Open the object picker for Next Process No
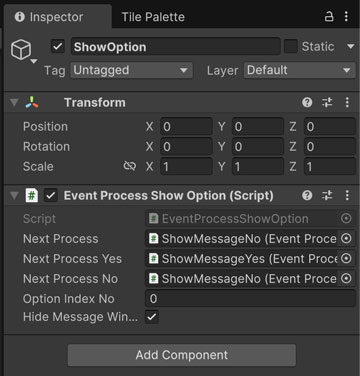Viewport: 360px width, 376px height. 346,278
